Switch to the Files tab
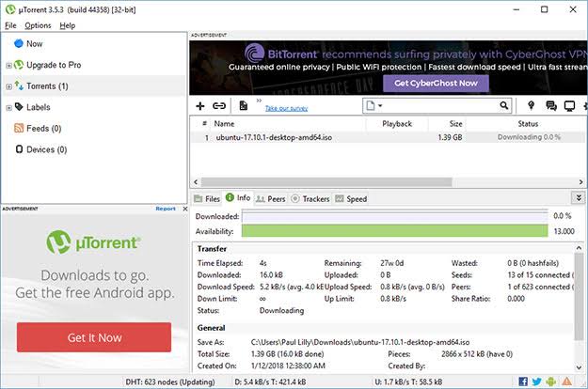 coord(207,199)
